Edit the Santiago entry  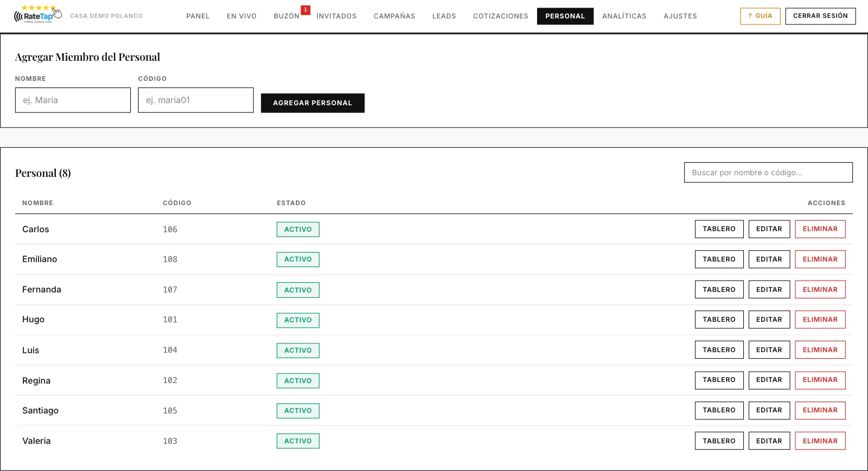pos(769,410)
